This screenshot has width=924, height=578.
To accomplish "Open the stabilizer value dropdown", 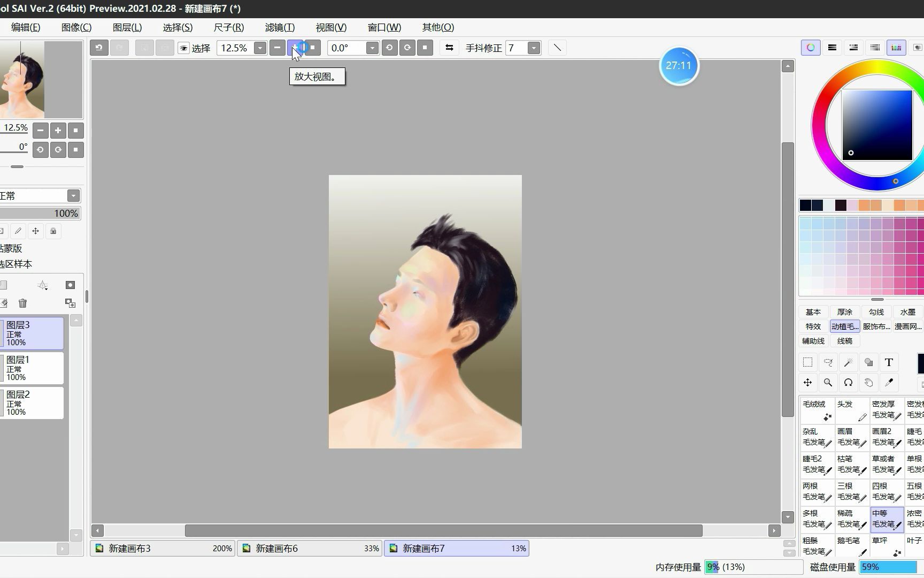I will pyautogui.click(x=534, y=48).
